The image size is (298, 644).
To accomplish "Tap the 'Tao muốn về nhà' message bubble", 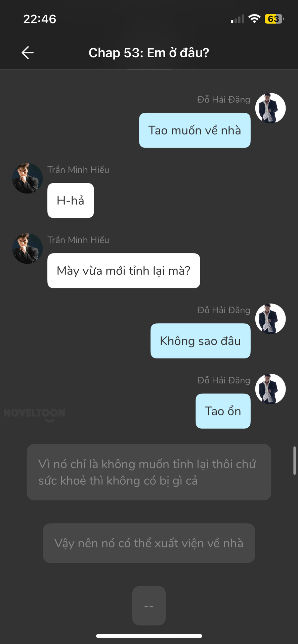I will point(195,130).
